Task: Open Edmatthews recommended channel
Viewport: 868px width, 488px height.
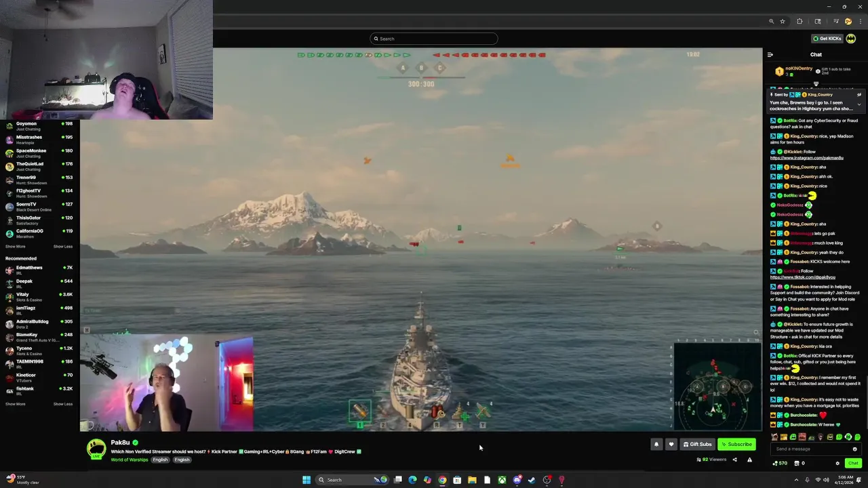Action: [x=39, y=270]
